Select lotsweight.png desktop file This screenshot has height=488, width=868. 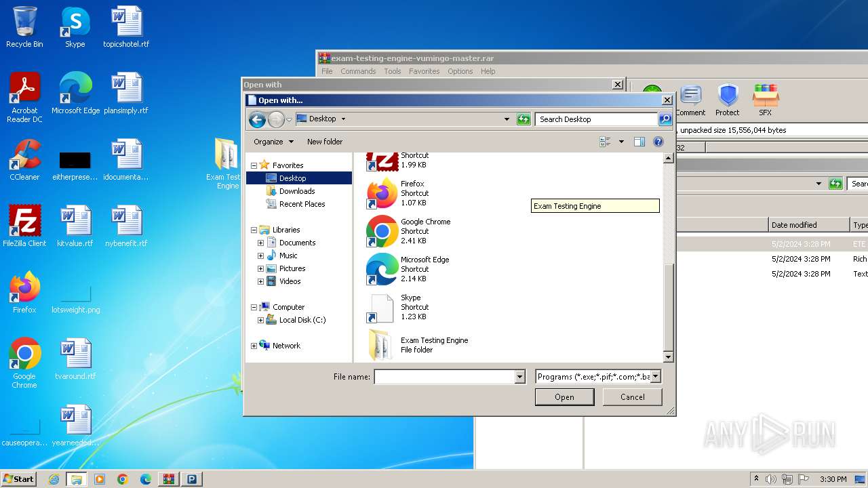pos(75,300)
